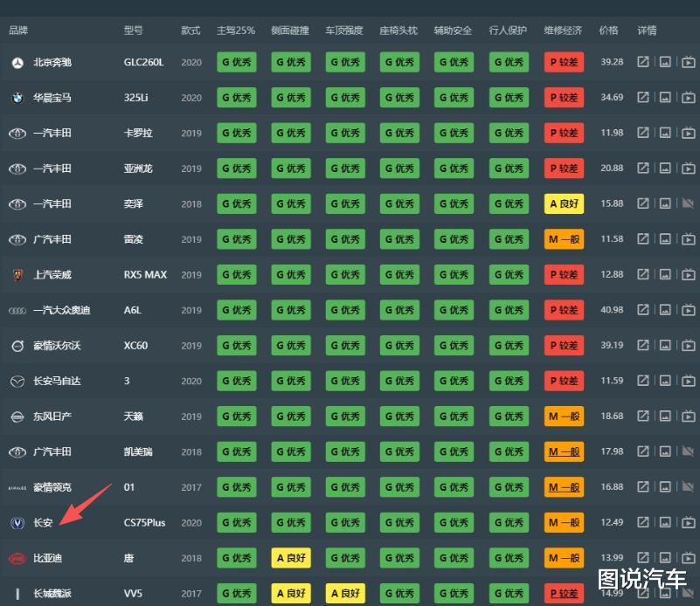
Task: Play video icon in 长安马自达 3 row
Action: [689, 381]
